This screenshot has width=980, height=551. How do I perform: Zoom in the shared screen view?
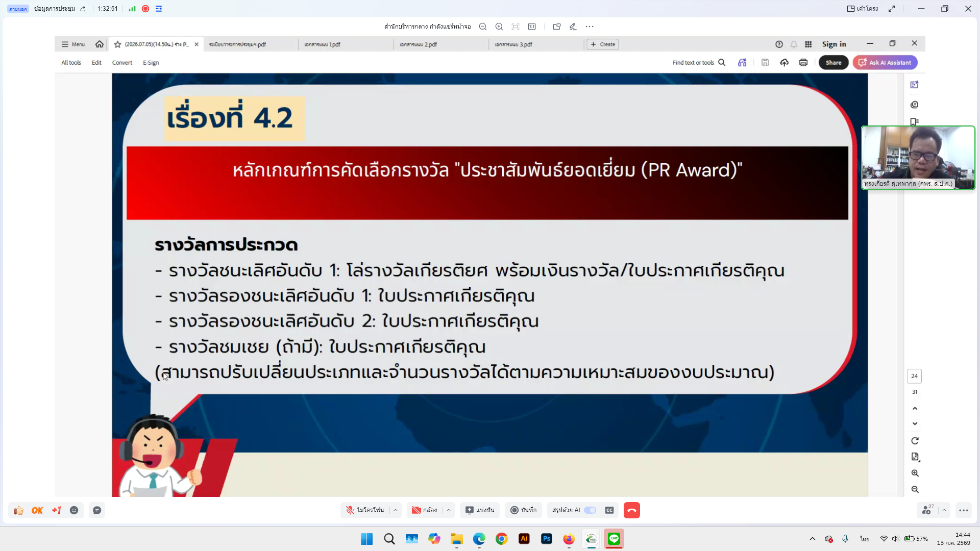pyautogui.click(x=499, y=27)
